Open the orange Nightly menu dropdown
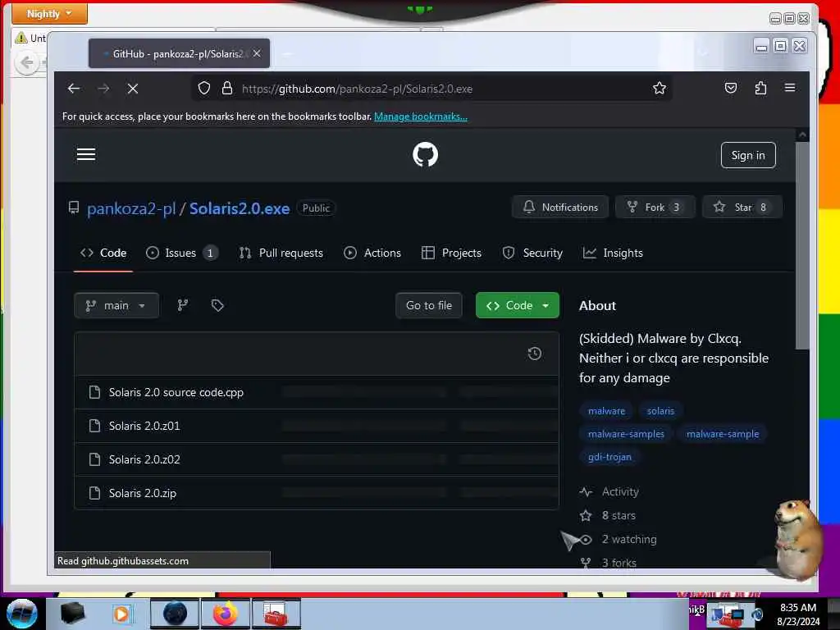The image size is (840, 630). (x=50, y=13)
